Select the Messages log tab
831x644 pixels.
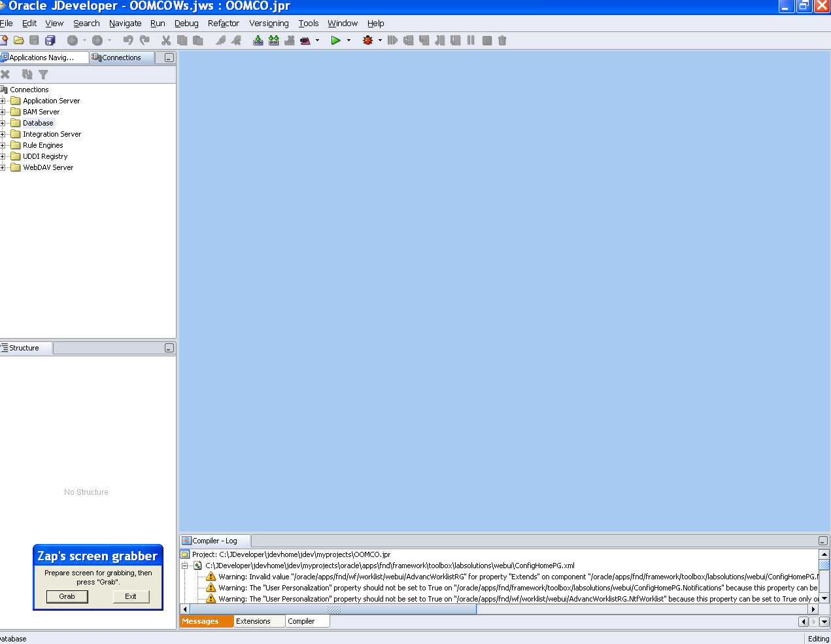[206, 621]
